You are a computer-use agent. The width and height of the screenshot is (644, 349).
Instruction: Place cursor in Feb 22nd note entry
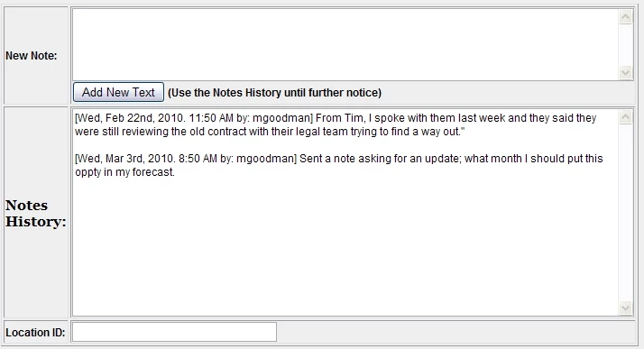(x=336, y=124)
